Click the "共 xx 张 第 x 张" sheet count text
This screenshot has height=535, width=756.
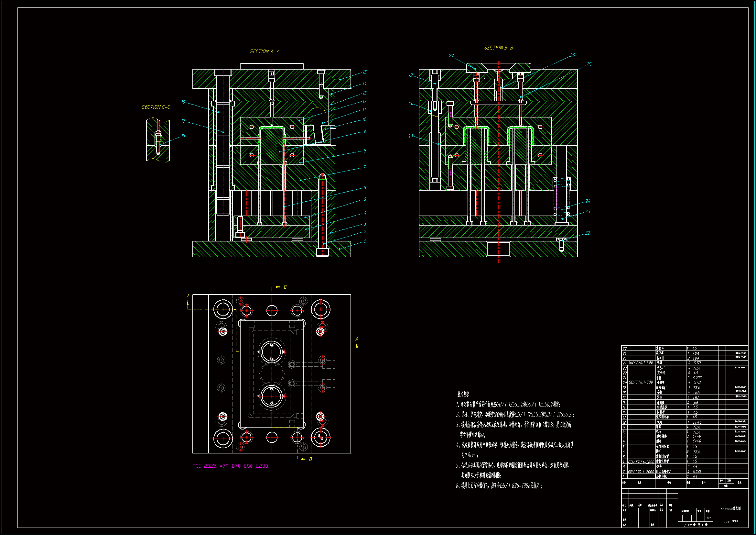tap(696, 525)
